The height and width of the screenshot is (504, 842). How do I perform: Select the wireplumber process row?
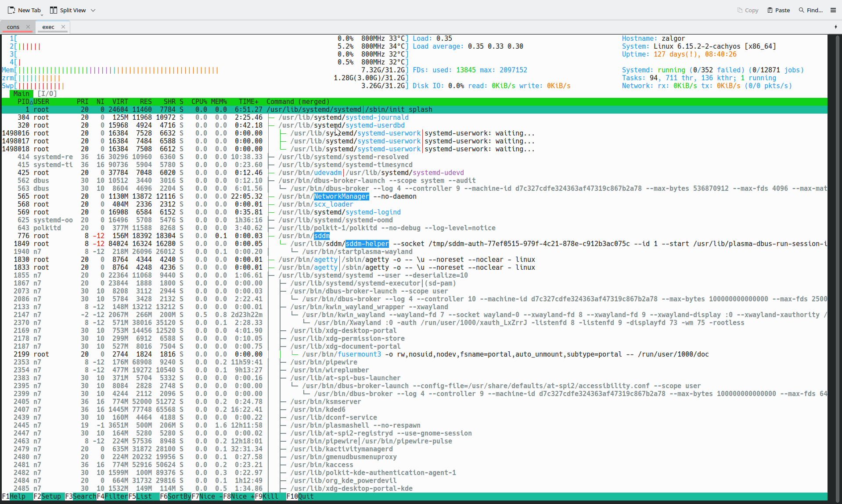tap(414, 370)
